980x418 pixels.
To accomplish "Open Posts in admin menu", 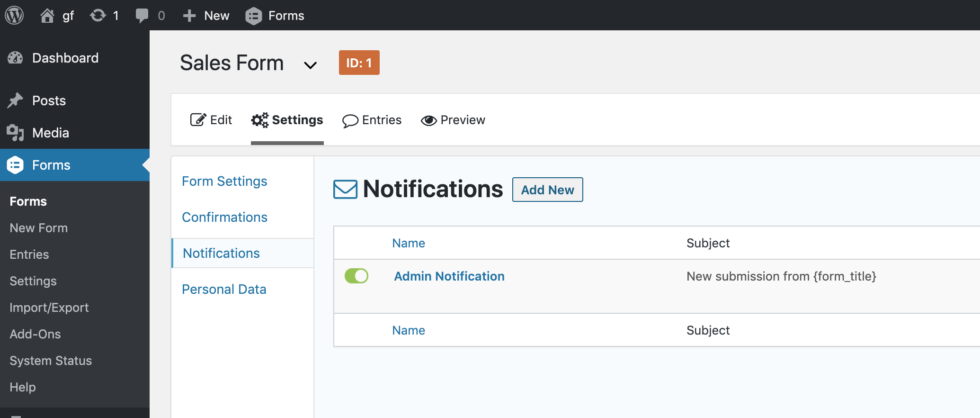I will (x=49, y=100).
